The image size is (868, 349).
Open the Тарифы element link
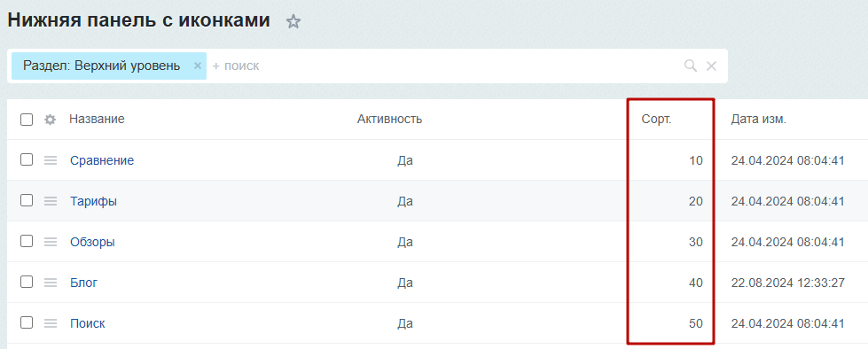94,201
